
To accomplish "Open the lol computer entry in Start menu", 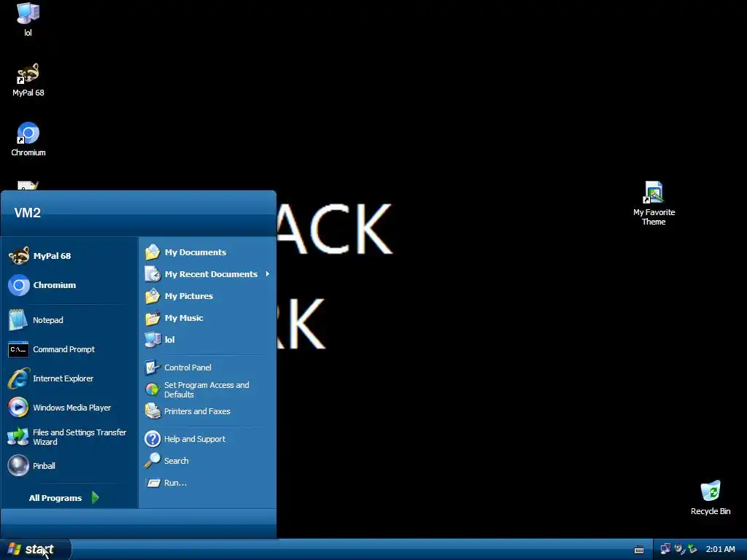I will coord(207,340).
